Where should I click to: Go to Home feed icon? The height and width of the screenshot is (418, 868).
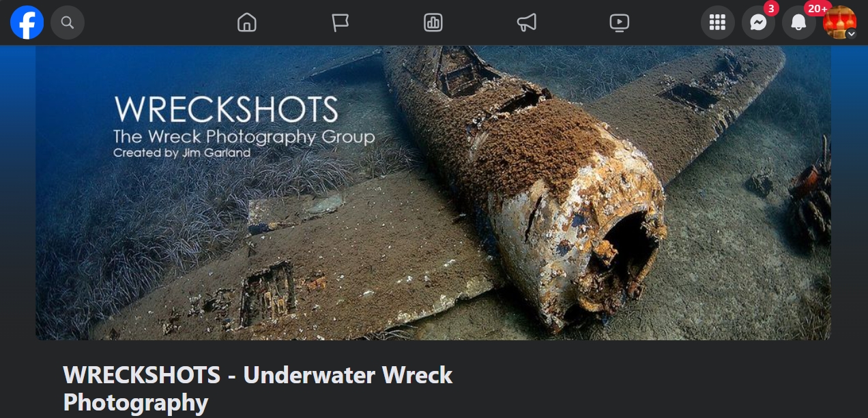[246, 23]
